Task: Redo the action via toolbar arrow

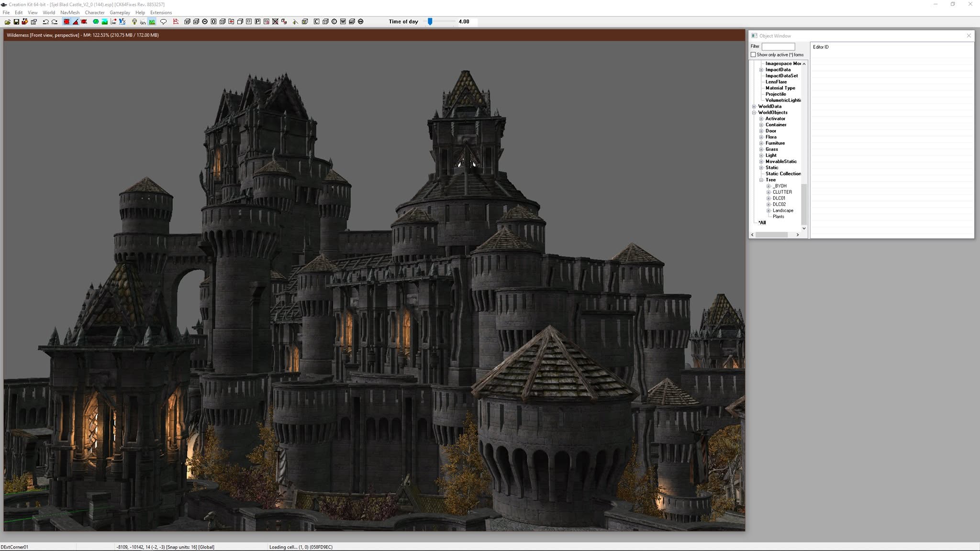Action: pyautogui.click(x=55, y=22)
